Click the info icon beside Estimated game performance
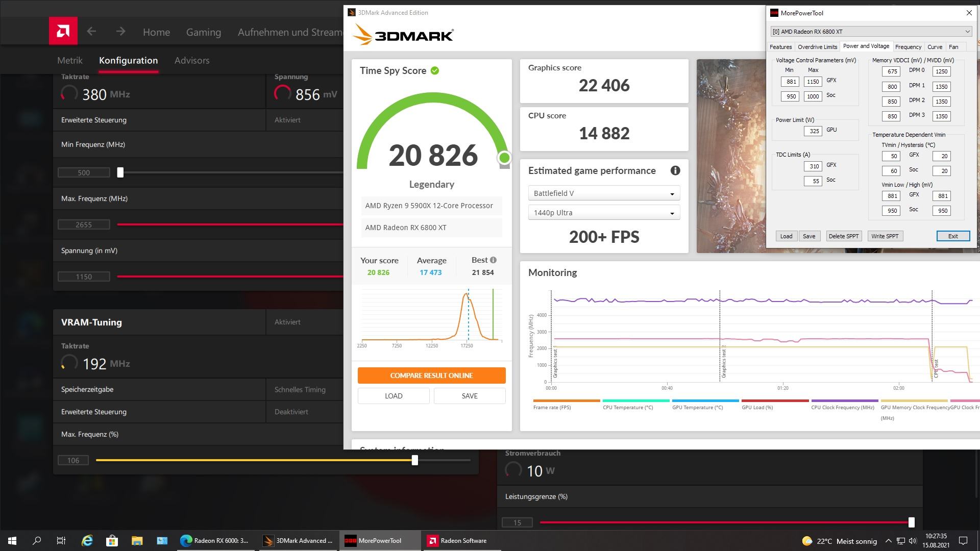The image size is (980, 551). (675, 171)
